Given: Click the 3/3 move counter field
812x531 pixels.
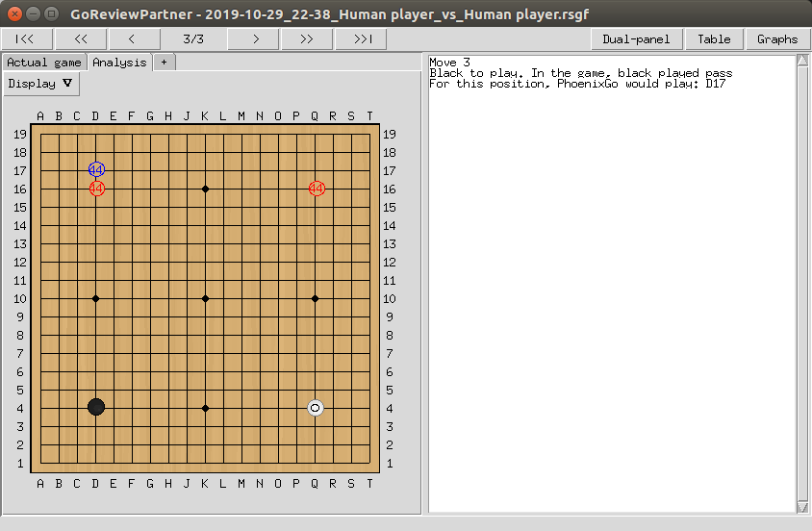Looking at the screenshot, I should coord(193,38).
